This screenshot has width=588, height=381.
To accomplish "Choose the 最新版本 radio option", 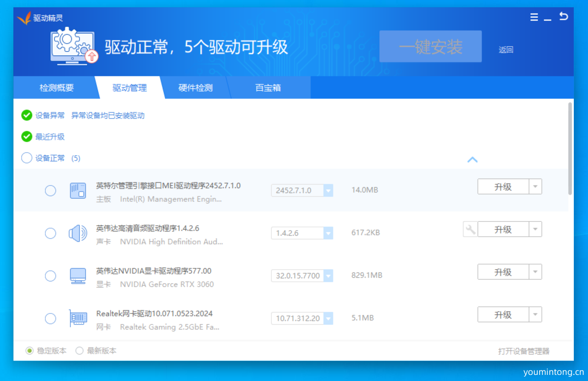I will point(80,351).
